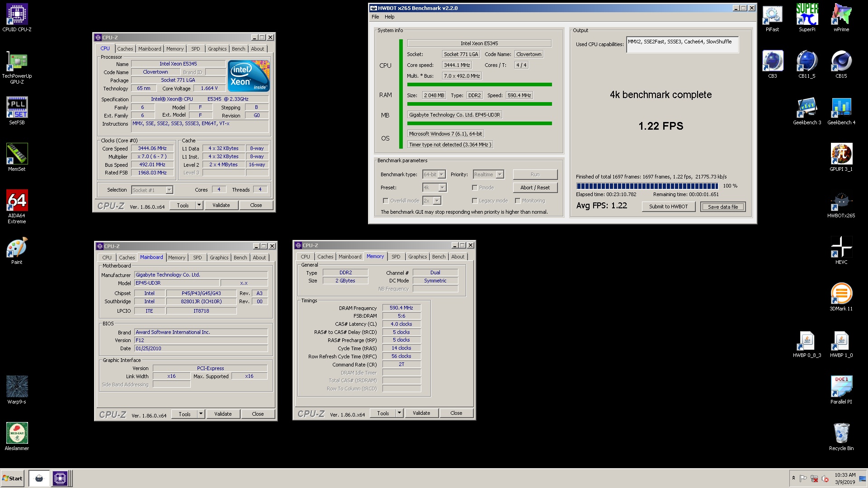The width and height of the screenshot is (868, 488).
Task: Select the Warp9-s desktop icon
Action: coord(17,390)
